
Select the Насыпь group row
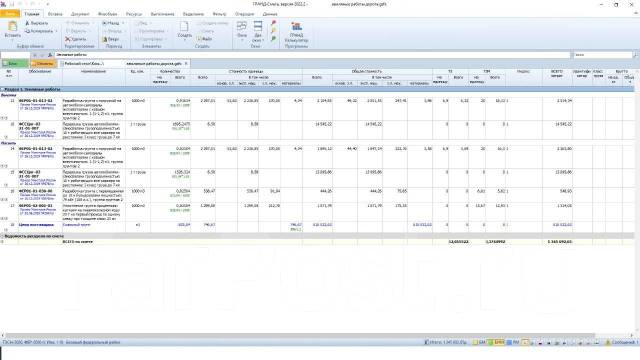317,143
